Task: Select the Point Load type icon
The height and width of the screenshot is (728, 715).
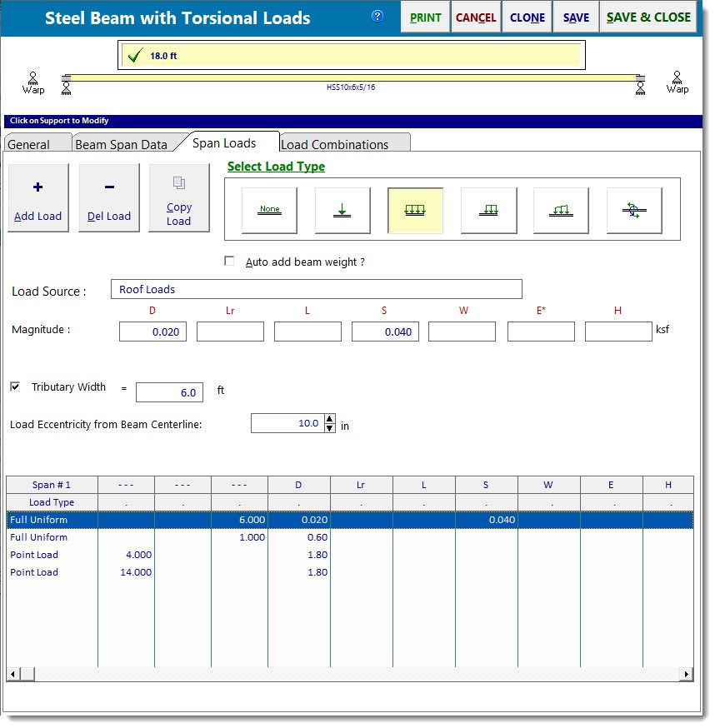Action: 342,210
